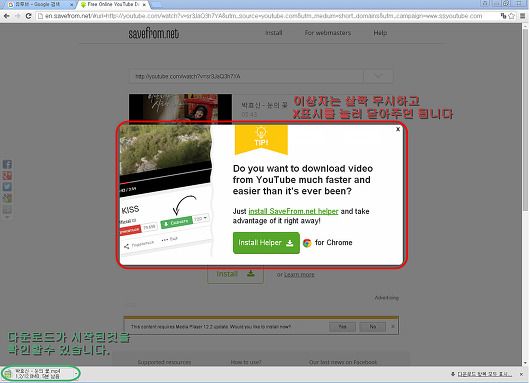Dismiss Media Player banner with its x

pos(393,327)
